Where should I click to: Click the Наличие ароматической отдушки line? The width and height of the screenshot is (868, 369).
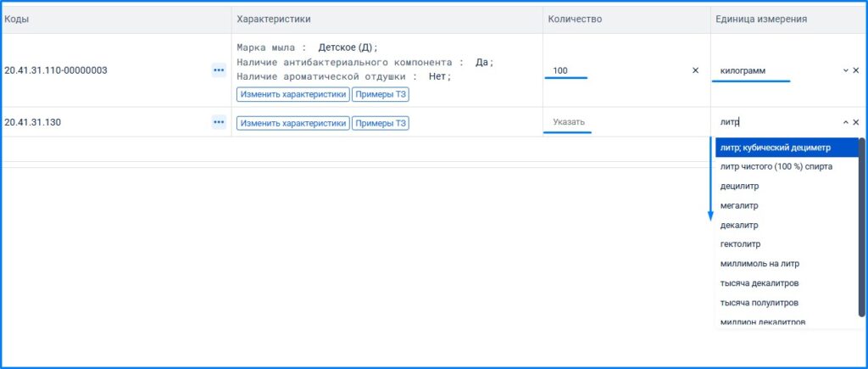344,76
